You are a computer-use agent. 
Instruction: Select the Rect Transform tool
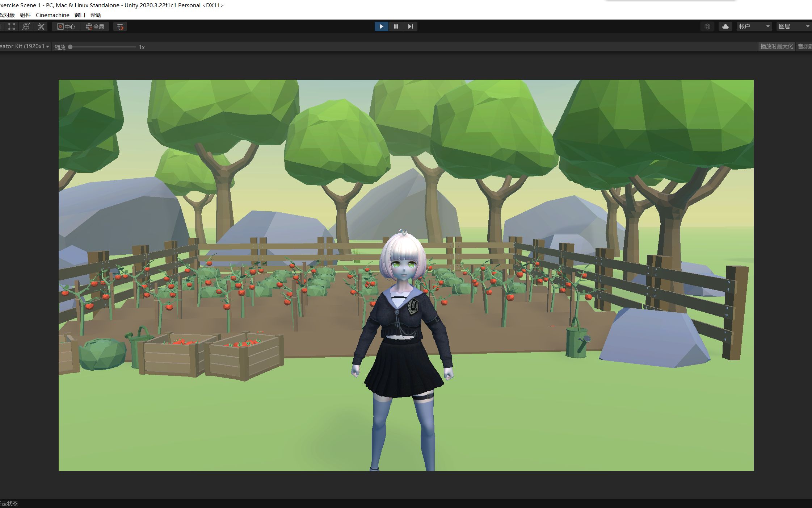[11, 26]
